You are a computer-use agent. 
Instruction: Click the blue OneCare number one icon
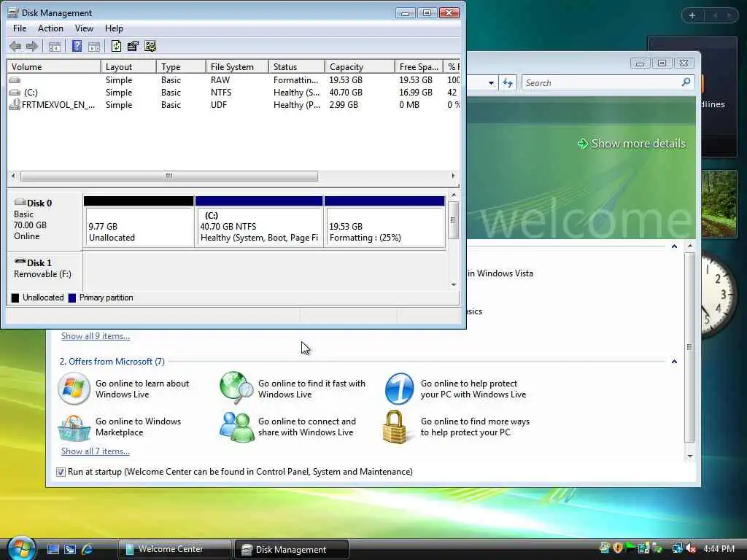coord(399,389)
